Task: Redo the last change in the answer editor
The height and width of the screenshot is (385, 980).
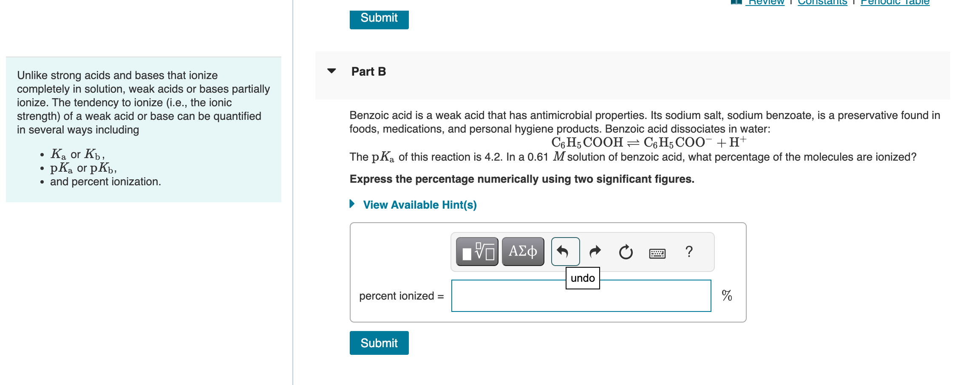Action: [595, 251]
